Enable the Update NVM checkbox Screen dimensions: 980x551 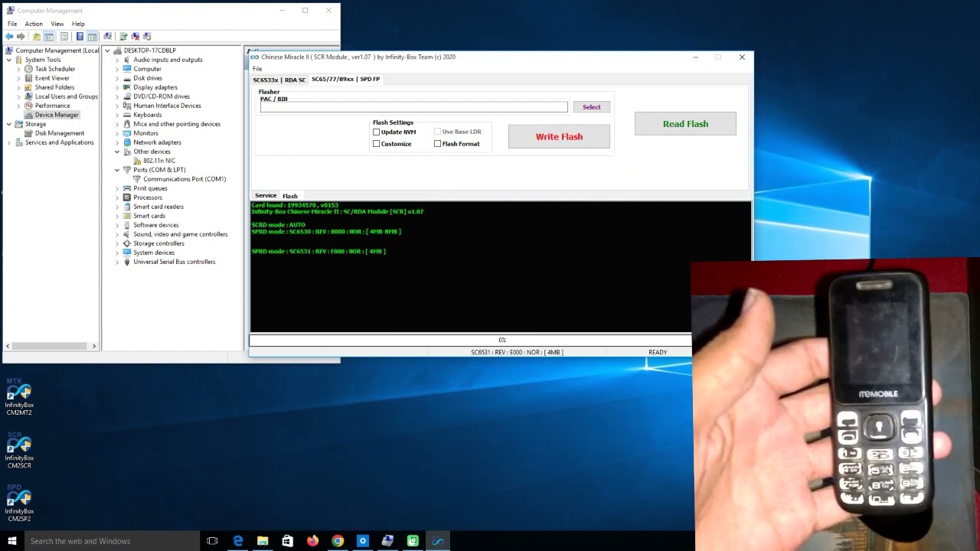[377, 132]
